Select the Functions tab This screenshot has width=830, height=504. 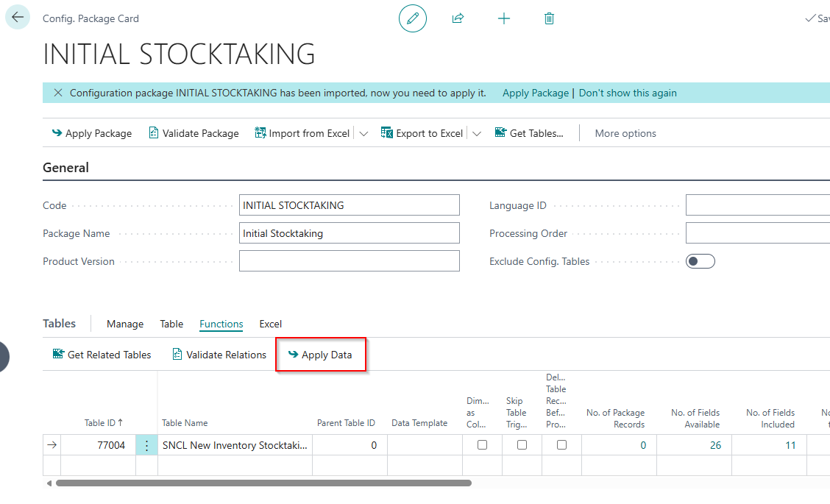point(221,324)
